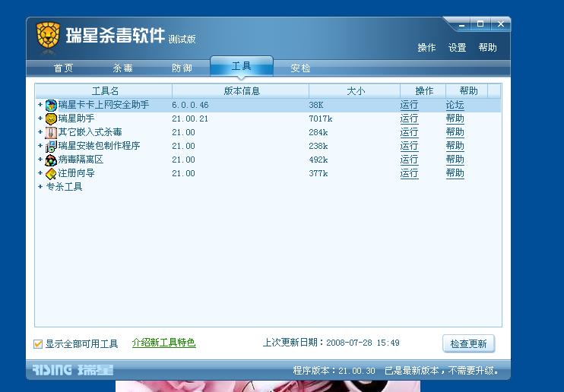Open 帮助 link for 瑞星安装包制作程序
This screenshot has height=392, width=564.
click(x=455, y=146)
